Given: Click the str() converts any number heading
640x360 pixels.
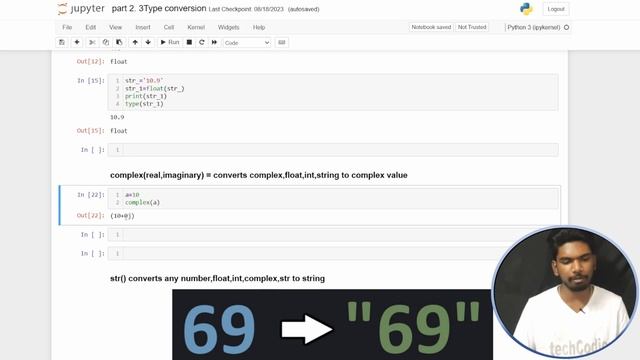Looking at the screenshot, I should (218, 278).
